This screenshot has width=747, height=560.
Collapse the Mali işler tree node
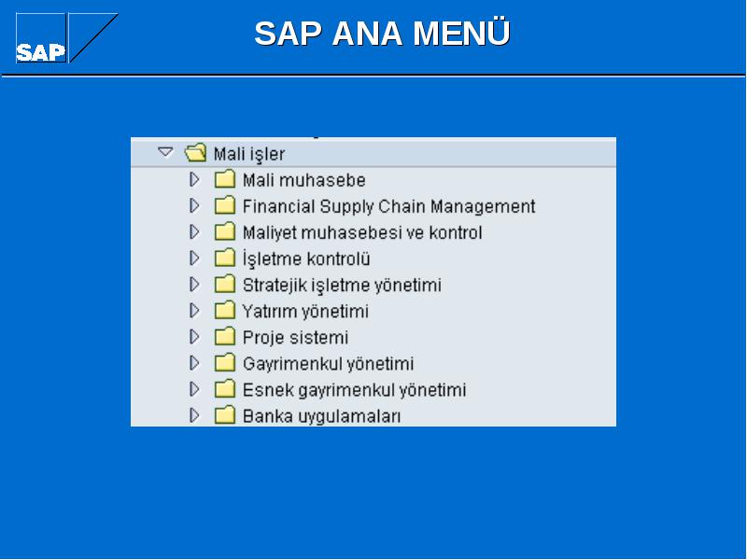point(165,152)
